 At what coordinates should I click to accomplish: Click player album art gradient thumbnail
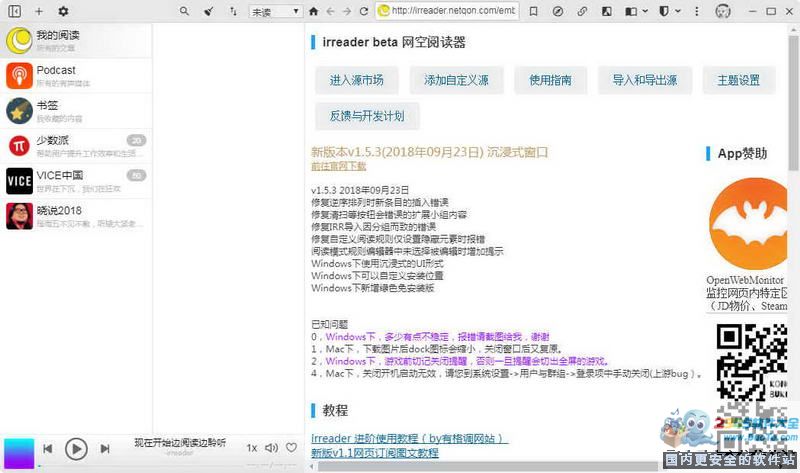(x=19, y=453)
